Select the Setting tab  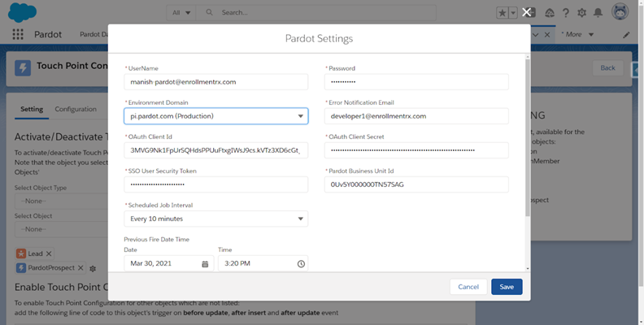32,109
